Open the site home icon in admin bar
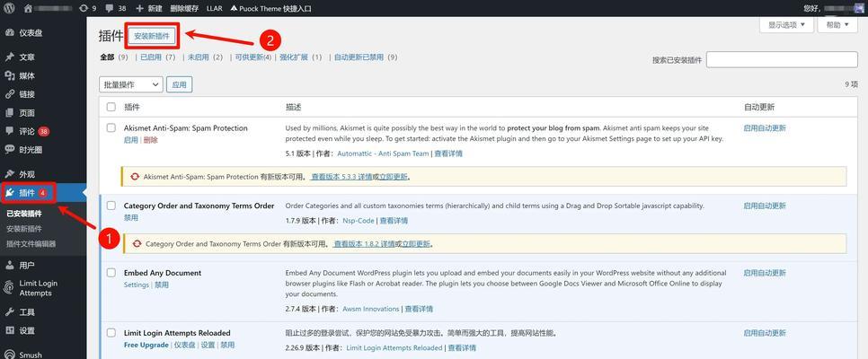Screen dimensions: 868x359 pyautogui.click(x=28, y=8)
